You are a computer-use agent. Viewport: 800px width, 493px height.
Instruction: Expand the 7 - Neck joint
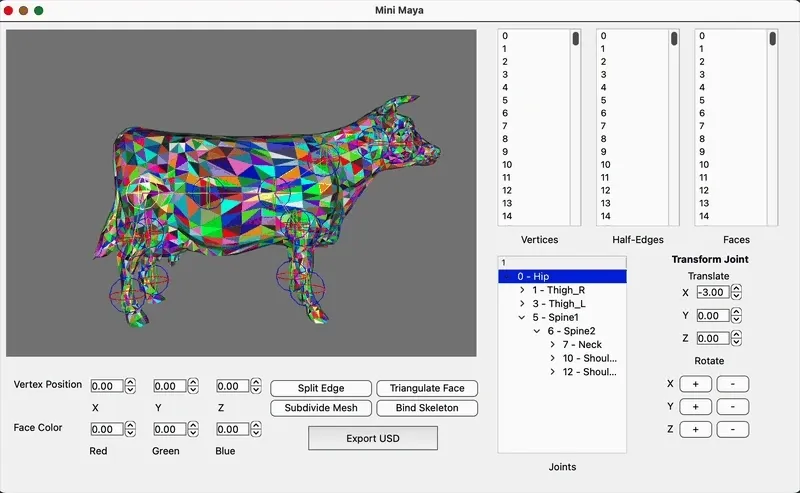tap(552, 345)
